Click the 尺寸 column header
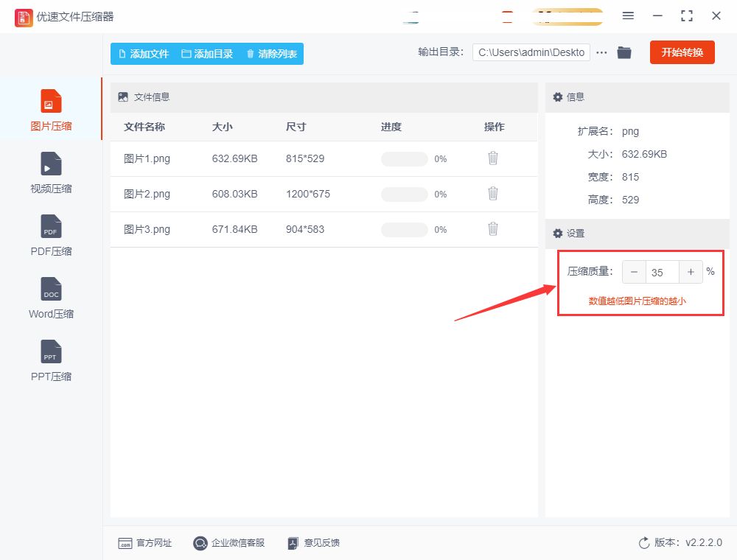The height and width of the screenshot is (560, 737). [296, 127]
